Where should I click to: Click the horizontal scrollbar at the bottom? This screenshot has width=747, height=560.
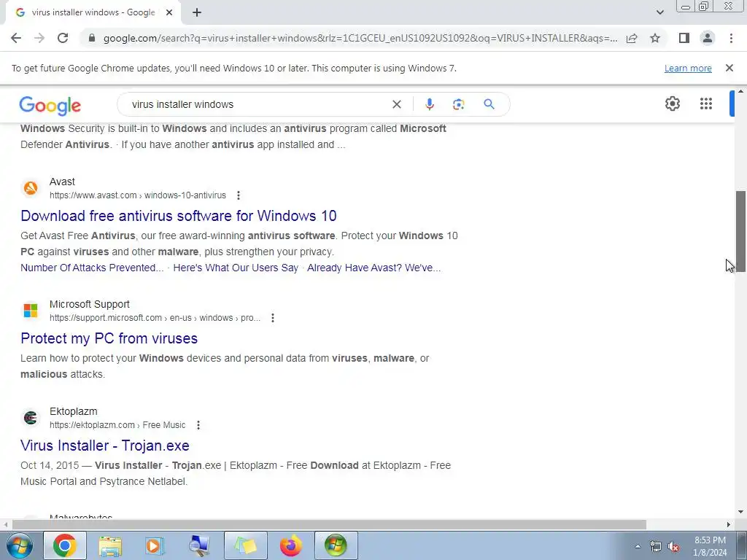click(x=329, y=524)
